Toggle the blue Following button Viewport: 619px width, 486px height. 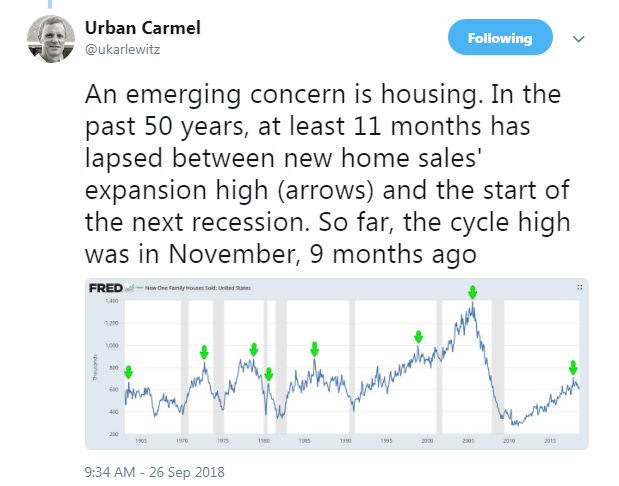500,37
